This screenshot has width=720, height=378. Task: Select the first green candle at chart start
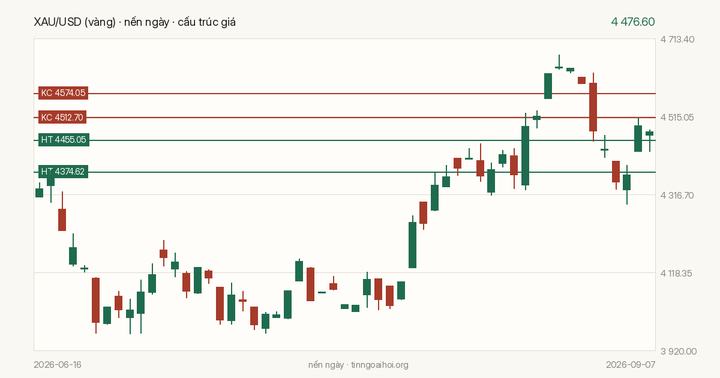coord(39,192)
